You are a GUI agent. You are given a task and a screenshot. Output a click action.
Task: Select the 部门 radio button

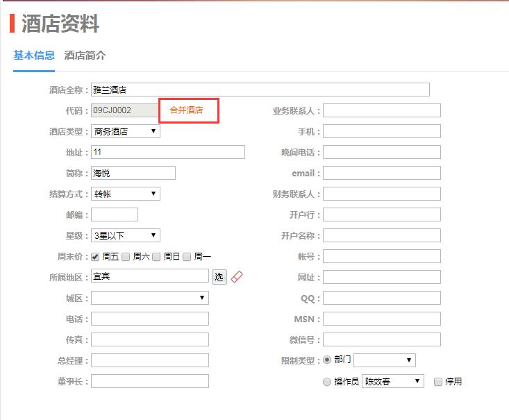[327, 360]
